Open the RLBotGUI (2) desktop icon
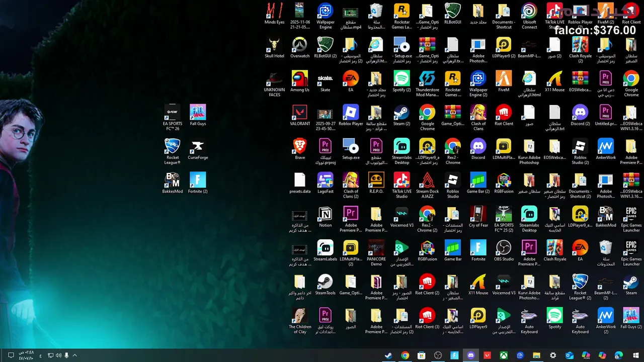Viewport: 644px width, 362px height. click(x=325, y=48)
